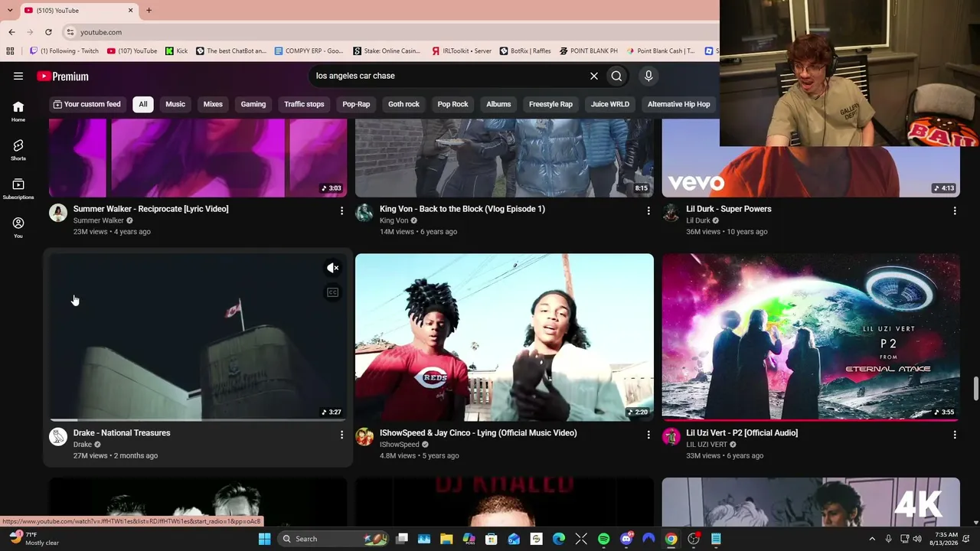Open the Windows taskbar search box
The height and width of the screenshot is (551, 980).
332,539
